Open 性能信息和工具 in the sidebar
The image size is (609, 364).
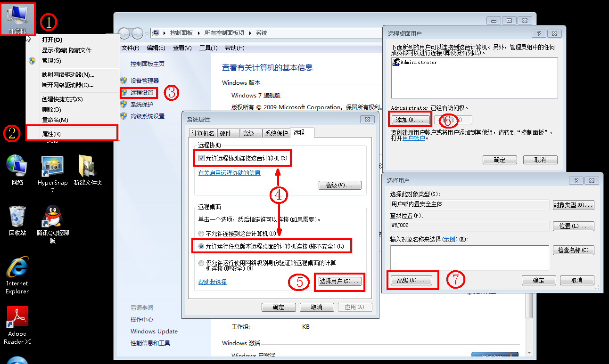[150, 343]
